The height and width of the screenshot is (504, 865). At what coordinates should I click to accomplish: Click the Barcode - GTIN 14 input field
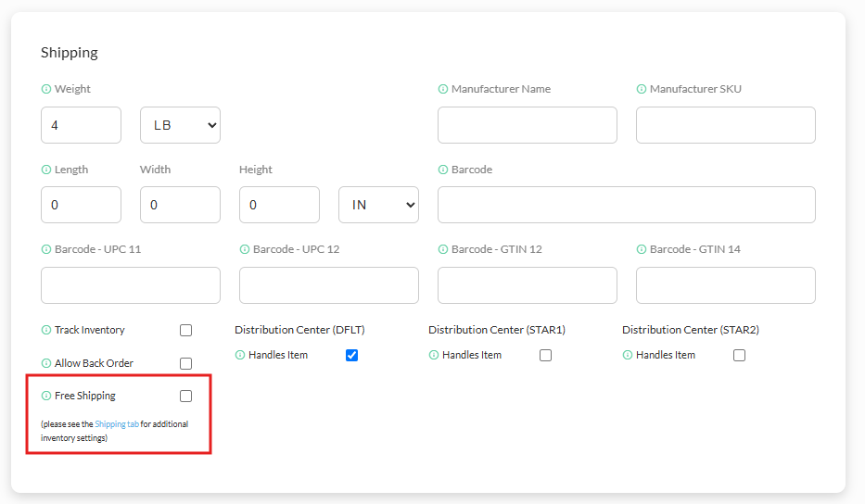725,285
